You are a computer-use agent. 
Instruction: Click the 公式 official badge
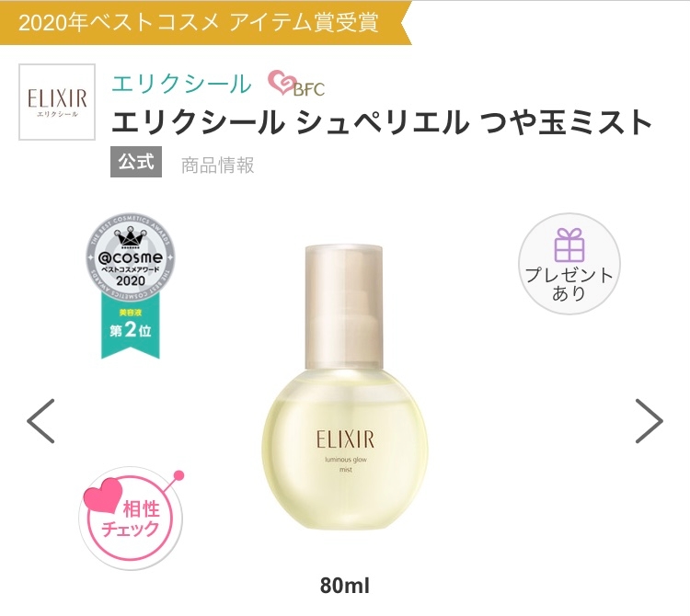click(x=136, y=162)
